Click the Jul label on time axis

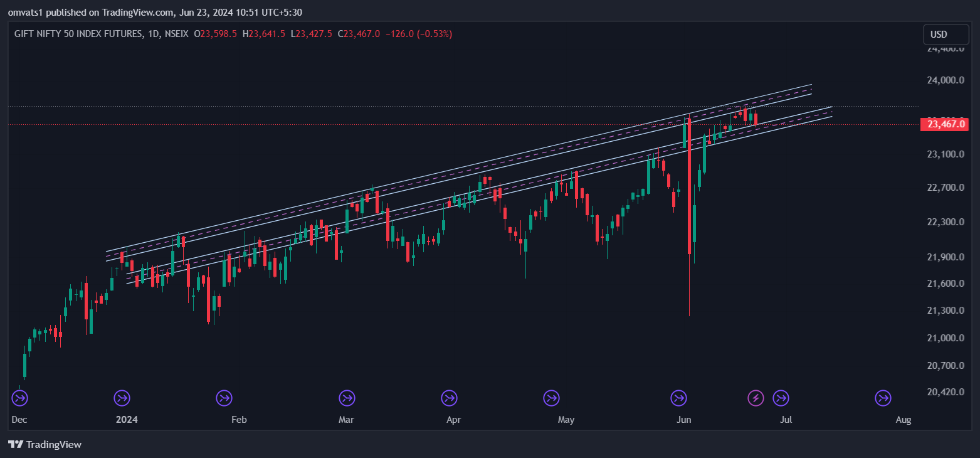click(786, 419)
